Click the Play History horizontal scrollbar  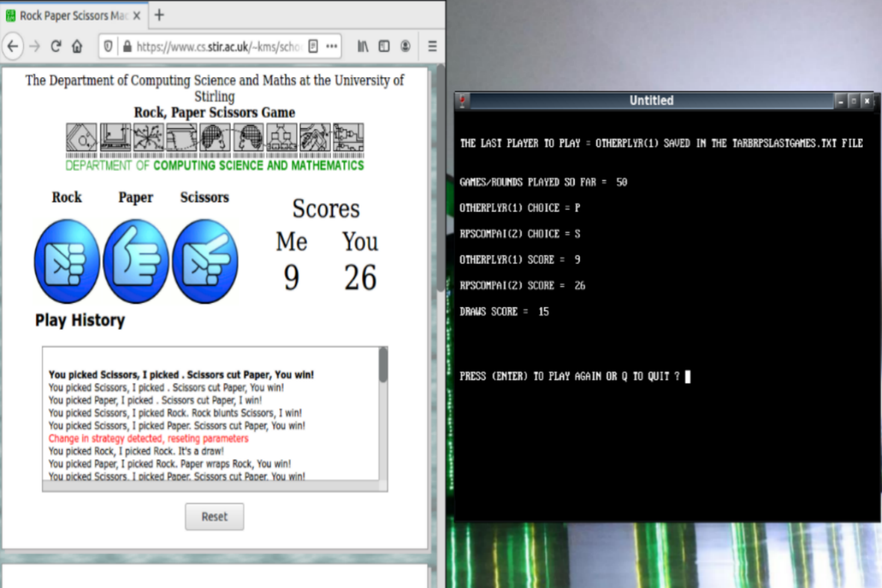[x=211, y=486]
